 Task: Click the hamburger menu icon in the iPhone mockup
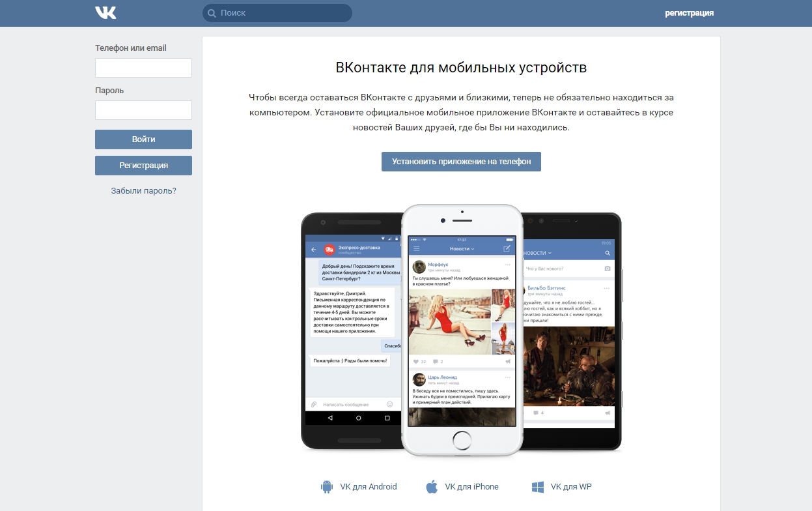click(x=417, y=249)
